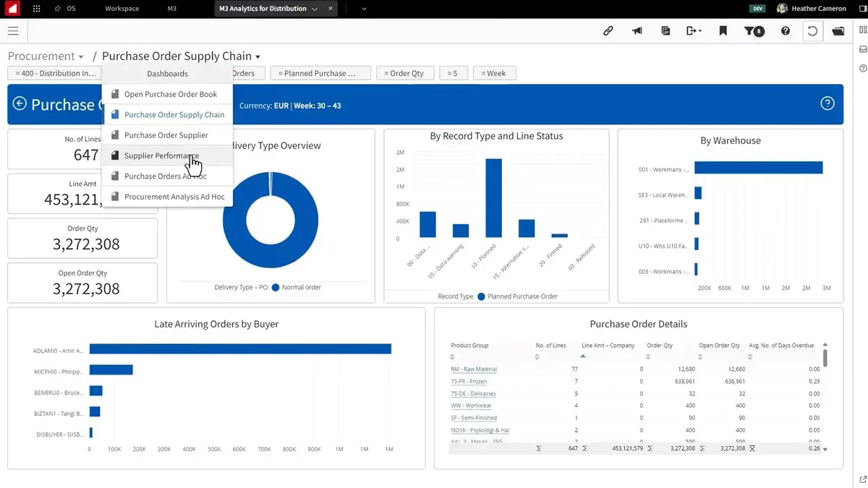Open Heather Cameron's user avatar

[x=782, y=9]
